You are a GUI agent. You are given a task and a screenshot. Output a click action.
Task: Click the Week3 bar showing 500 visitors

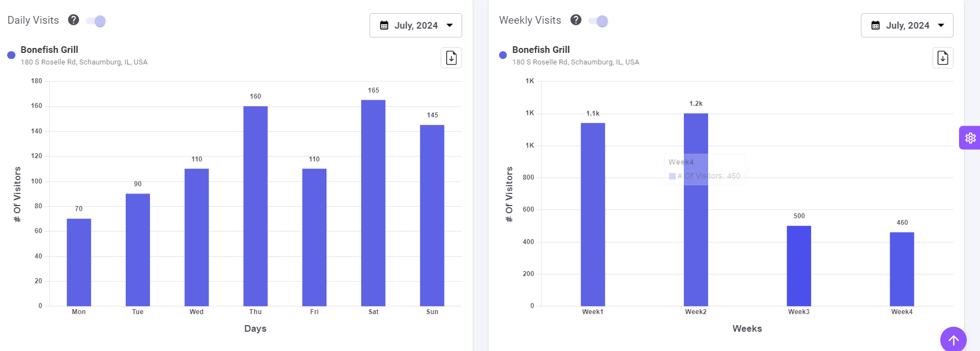pos(799,266)
